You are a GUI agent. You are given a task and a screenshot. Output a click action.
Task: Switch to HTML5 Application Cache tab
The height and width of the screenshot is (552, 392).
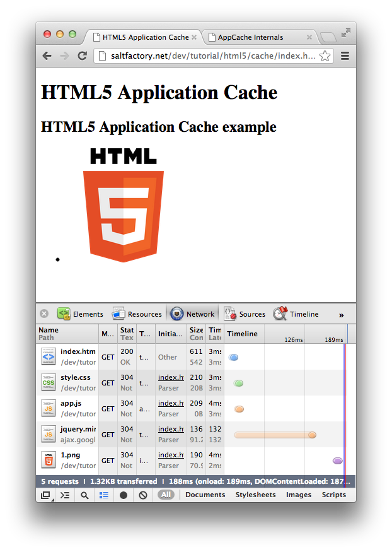[142, 37]
